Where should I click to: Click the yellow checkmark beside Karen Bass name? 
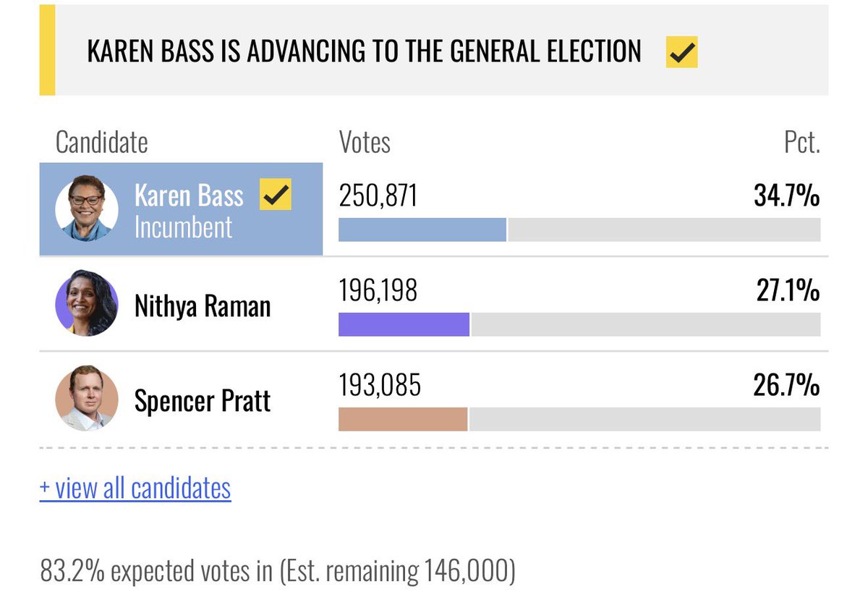pos(276,195)
